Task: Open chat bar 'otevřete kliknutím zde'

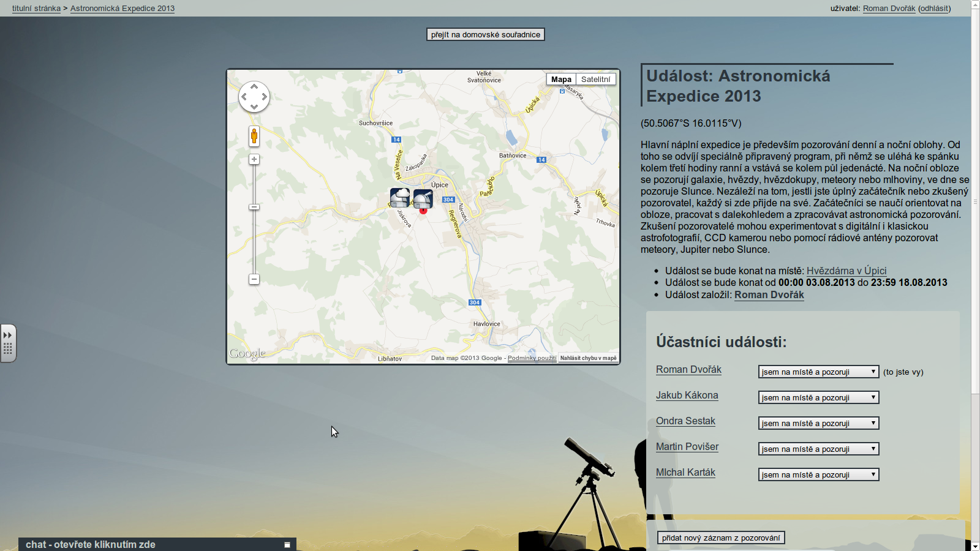Action: pyautogui.click(x=91, y=544)
